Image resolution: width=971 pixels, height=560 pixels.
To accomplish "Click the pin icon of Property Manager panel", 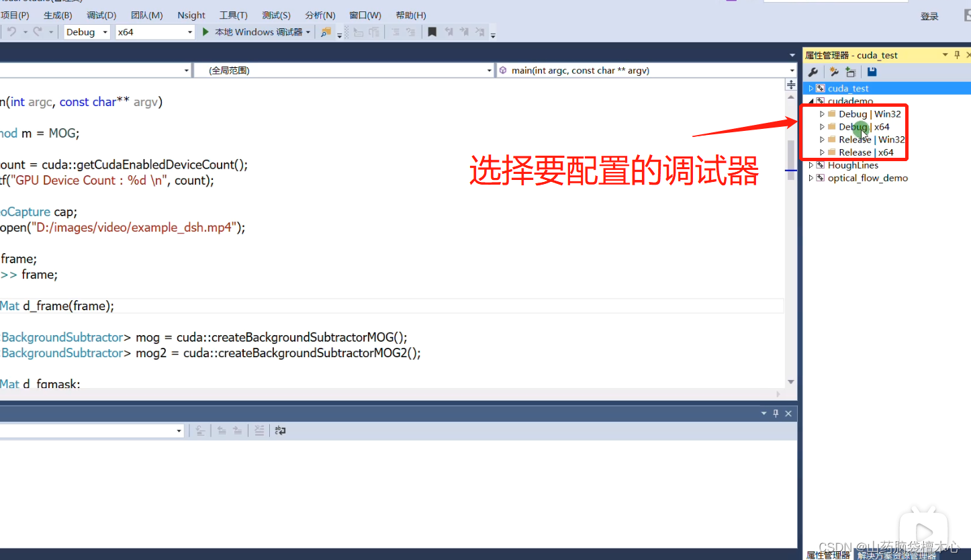I will 957,55.
